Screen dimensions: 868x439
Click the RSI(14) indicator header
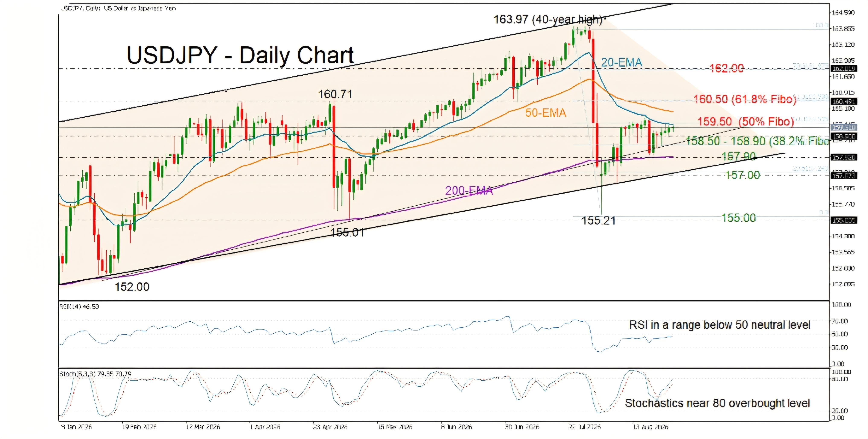click(79, 306)
